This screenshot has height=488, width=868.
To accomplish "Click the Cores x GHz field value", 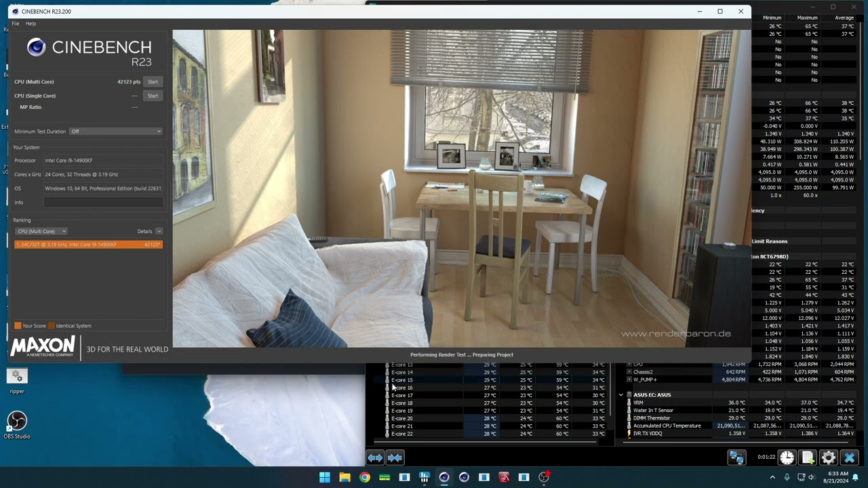I will point(103,174).
